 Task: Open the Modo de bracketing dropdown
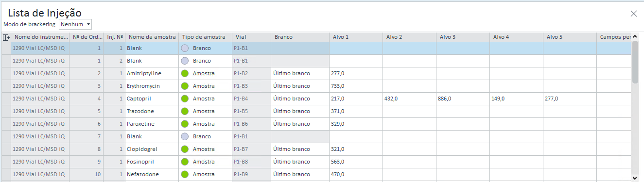[75, 24]
